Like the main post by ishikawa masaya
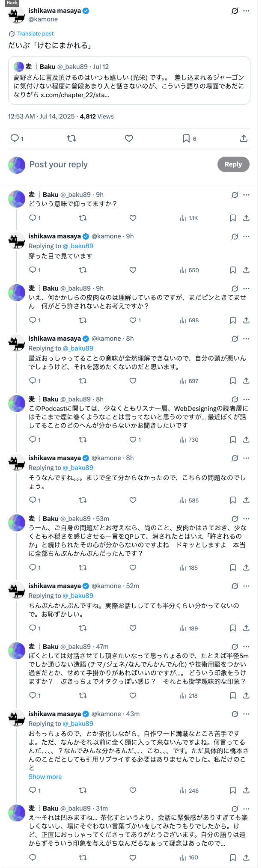262x868 pixels. 129,138
